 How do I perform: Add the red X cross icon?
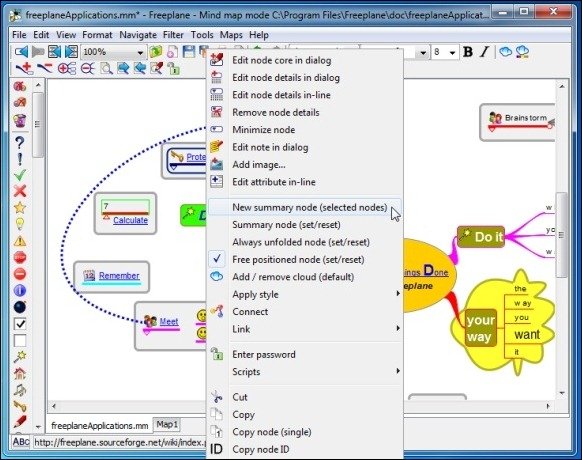(x=20, y=191)
